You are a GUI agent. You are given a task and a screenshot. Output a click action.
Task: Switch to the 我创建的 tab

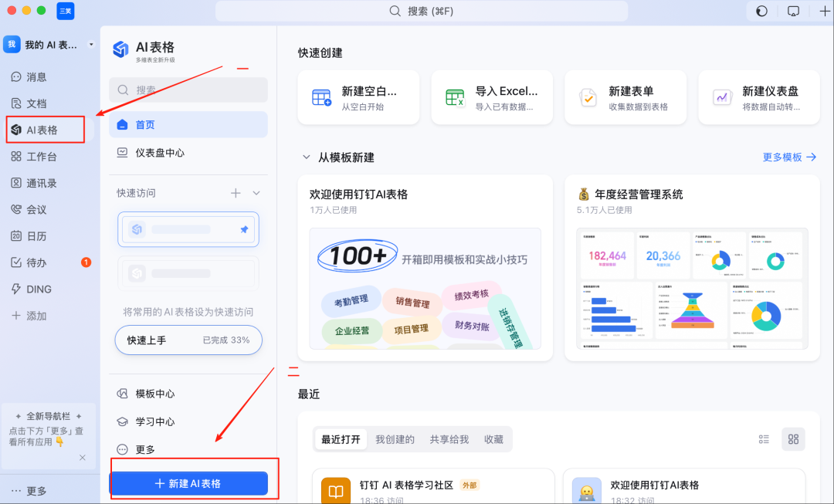click(395, 439)
